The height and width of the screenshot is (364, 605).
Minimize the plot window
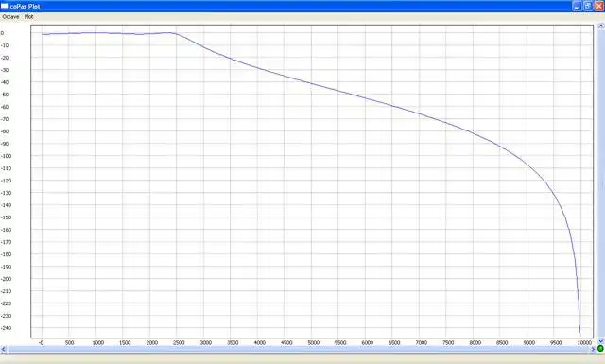pyautogui.click(x=577, y=6)
